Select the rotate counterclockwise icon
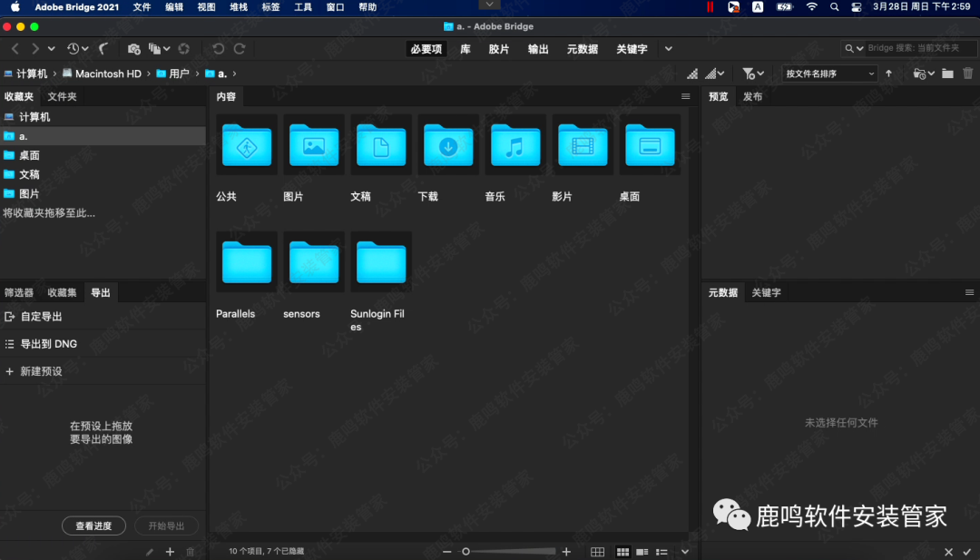 (x=220, y=48)
